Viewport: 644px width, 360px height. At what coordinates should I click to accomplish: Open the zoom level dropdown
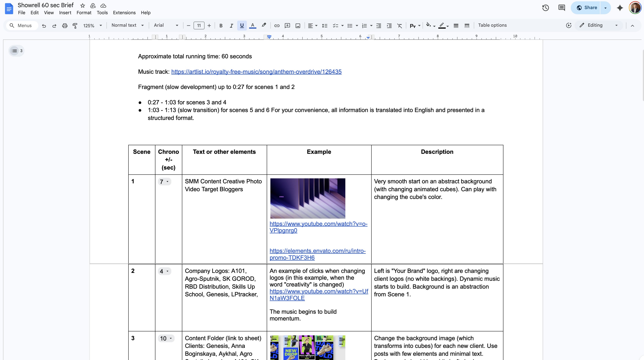tap(92, 25)
